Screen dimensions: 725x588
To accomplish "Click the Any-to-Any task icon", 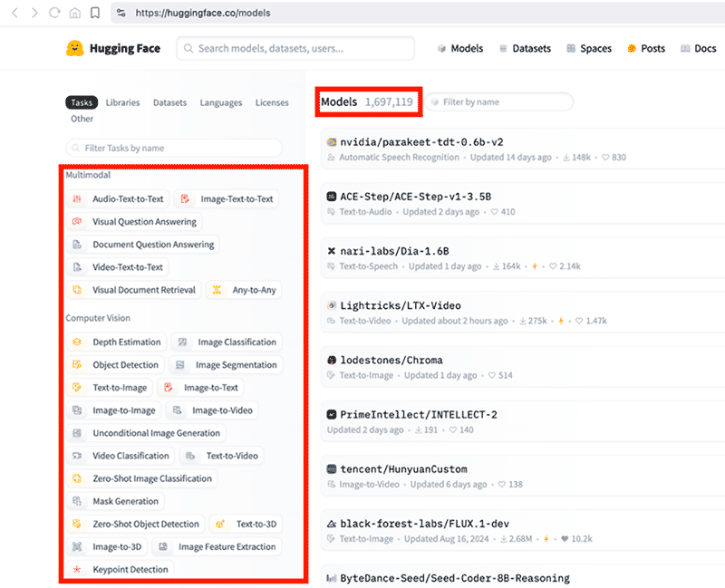I will tap(217, 290).
